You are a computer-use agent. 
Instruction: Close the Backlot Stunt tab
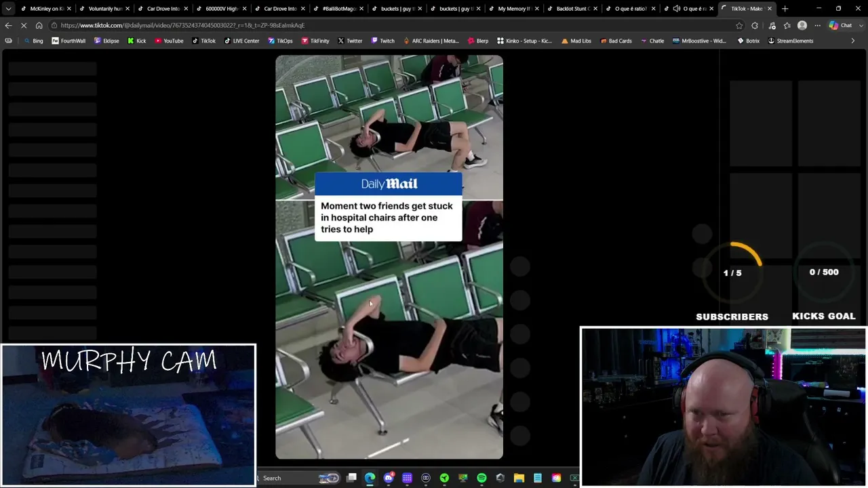(x=594, y=9)
